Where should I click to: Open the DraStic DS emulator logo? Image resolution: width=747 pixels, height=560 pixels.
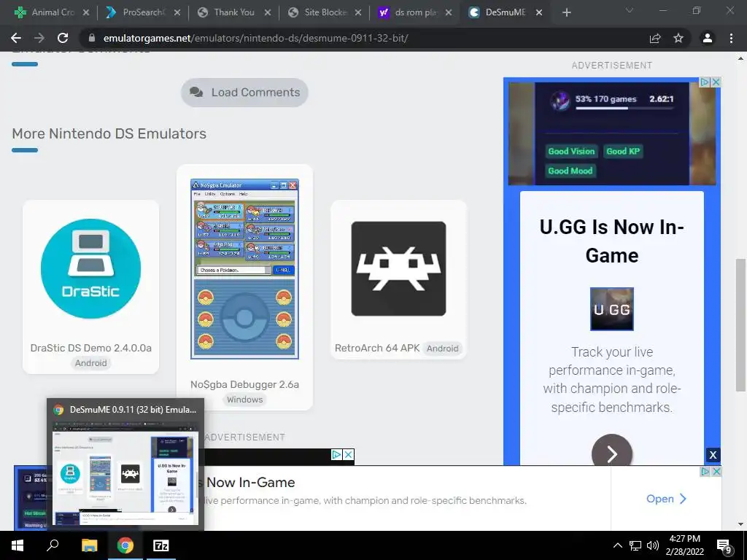coord(90,268)
